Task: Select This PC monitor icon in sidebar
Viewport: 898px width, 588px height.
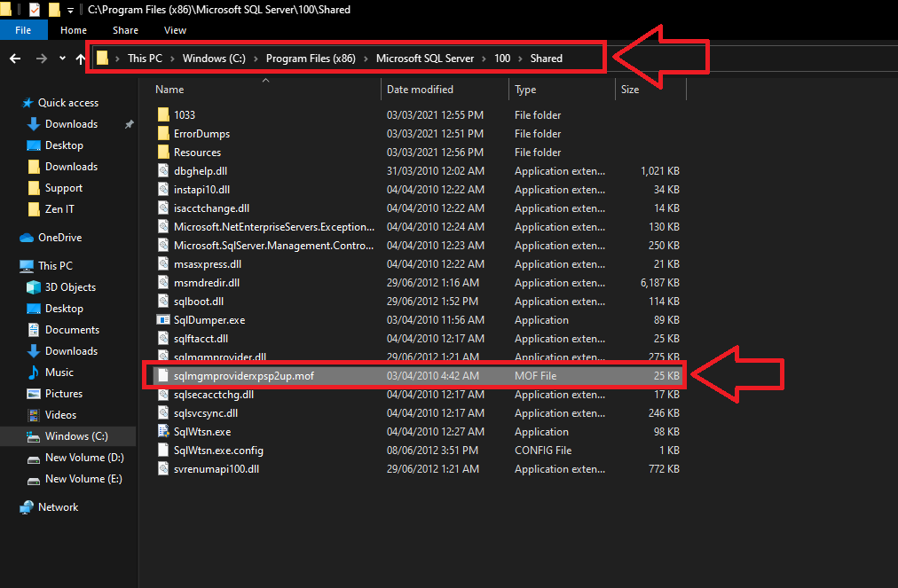Action: (27, 266)
